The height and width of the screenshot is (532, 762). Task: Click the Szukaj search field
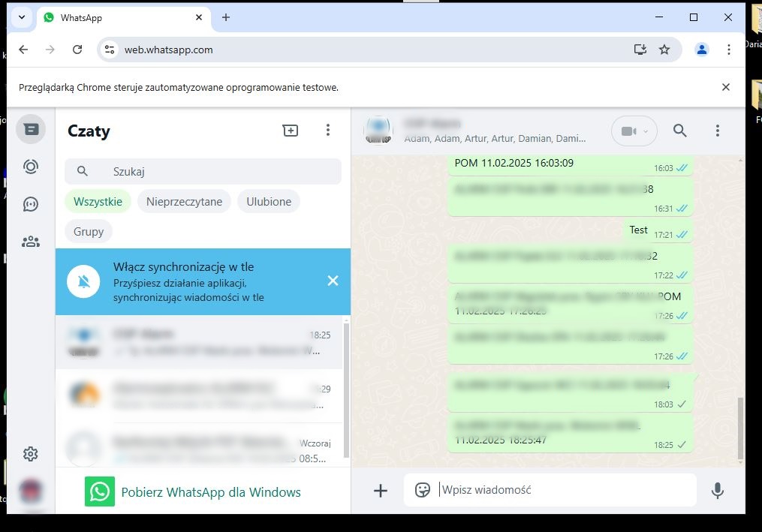(203, 172)
